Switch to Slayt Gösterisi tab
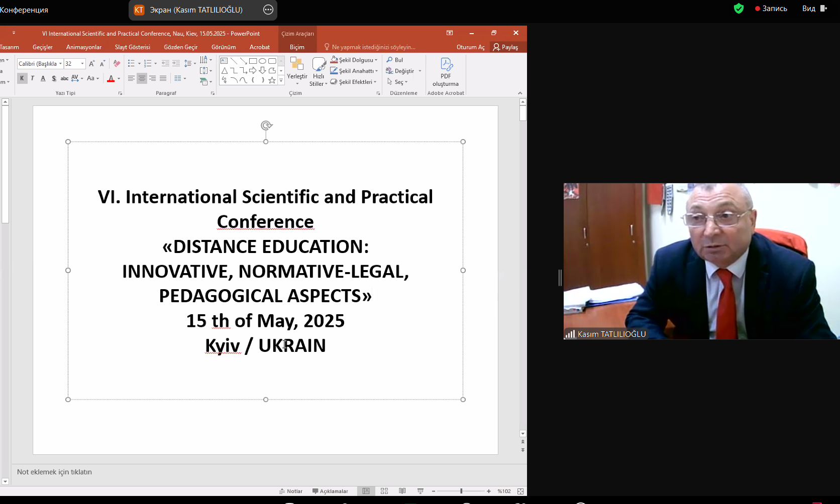 (132, 47)
